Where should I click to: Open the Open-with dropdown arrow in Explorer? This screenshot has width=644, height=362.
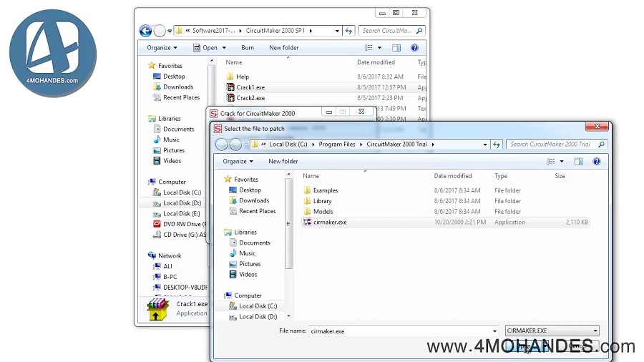(x=224, y=48)
